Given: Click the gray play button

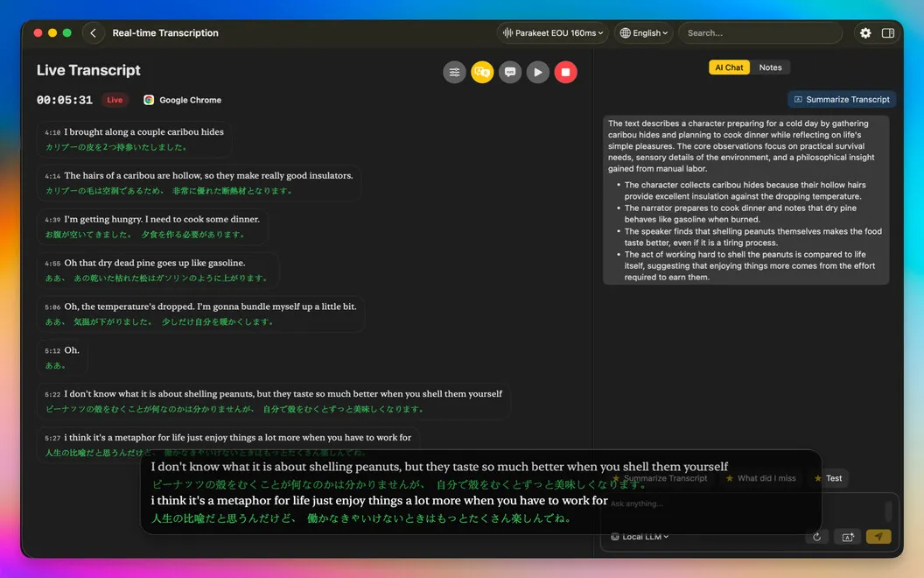Looking at the screenshot, I should tap(537, 72).
